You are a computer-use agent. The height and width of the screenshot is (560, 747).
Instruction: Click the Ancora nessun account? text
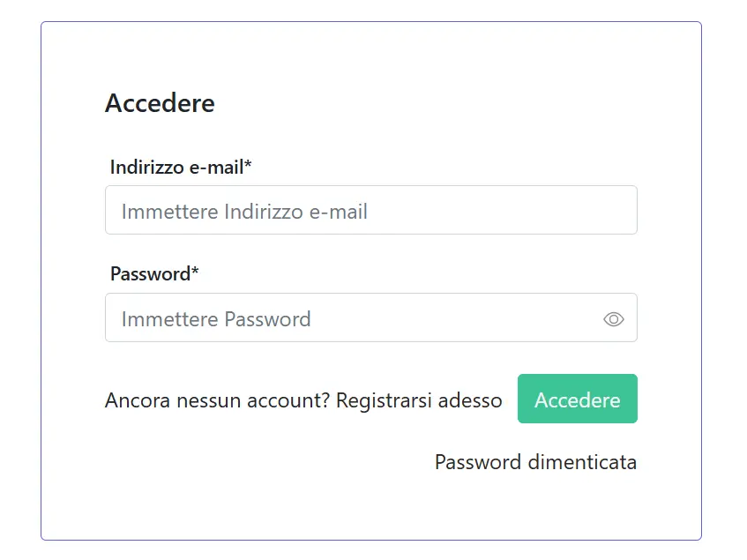coord(217,400)
